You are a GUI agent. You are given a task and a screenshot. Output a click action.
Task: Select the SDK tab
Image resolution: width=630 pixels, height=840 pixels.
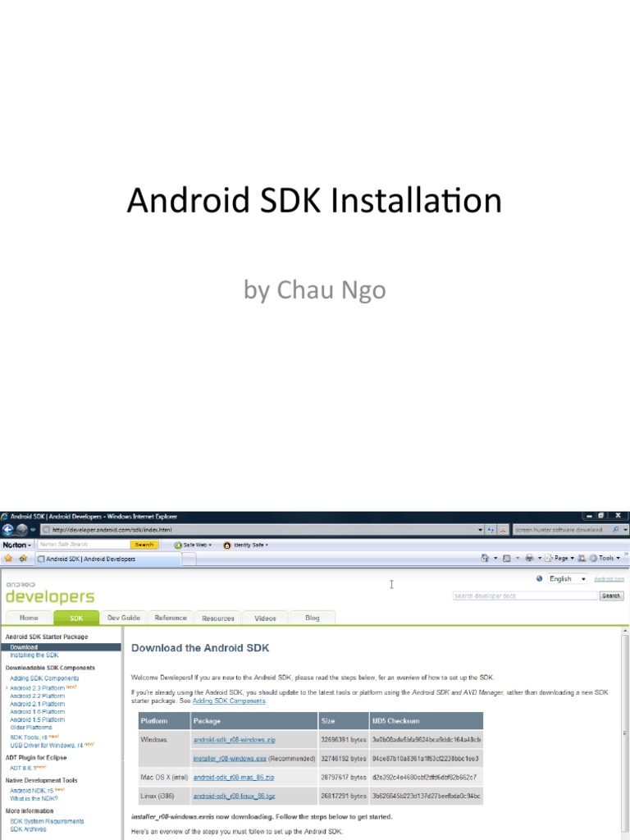point(76,618)
